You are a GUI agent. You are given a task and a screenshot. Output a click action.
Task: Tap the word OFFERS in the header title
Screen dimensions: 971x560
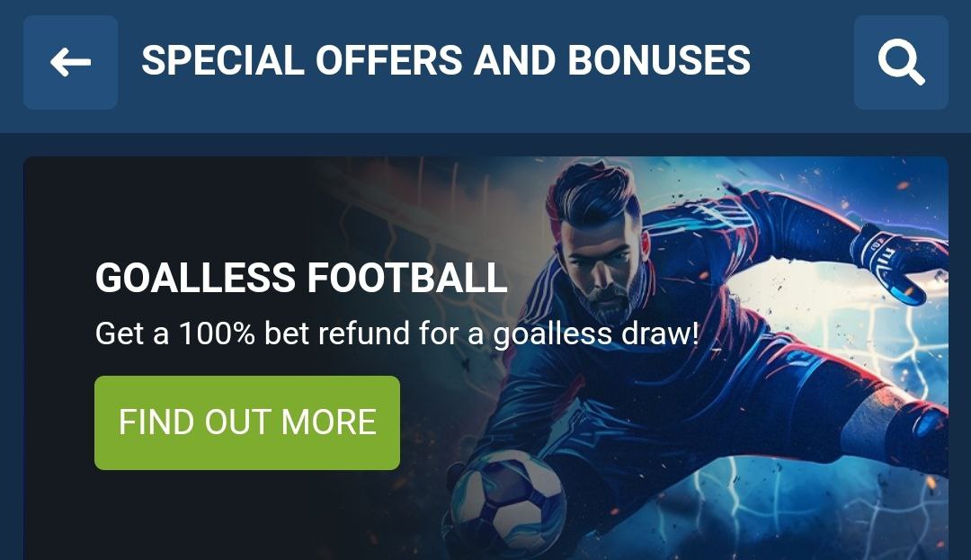coord(388,60)
